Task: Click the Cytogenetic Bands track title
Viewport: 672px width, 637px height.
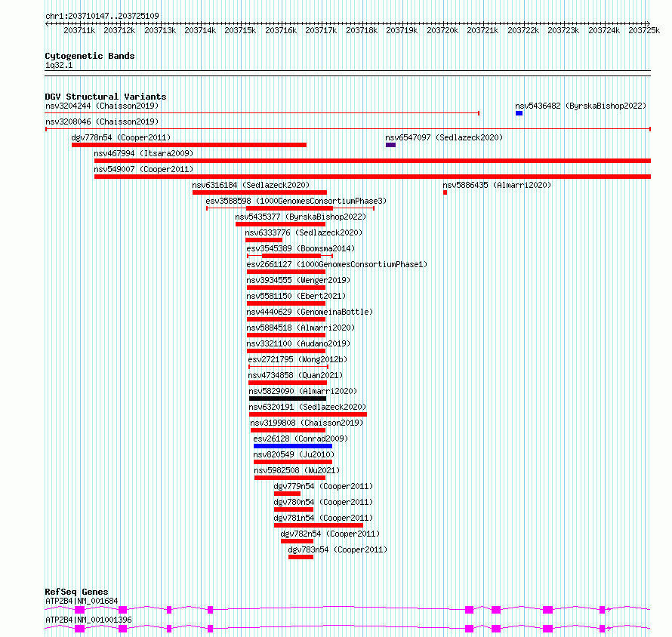Action: tap(90, 56)
